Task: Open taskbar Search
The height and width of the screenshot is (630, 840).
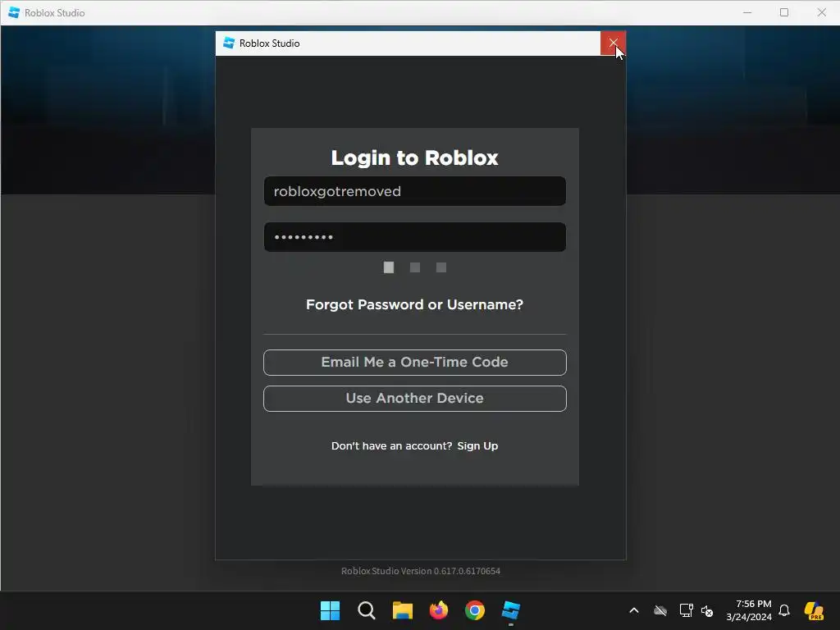Action: click(367, 610)
